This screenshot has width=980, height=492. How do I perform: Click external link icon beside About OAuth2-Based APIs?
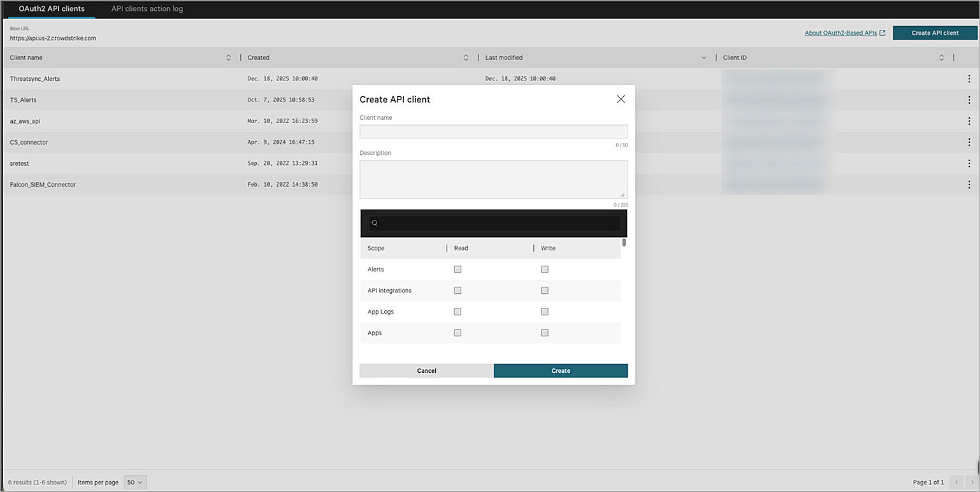pyautogui.click(x=883, y=33)
